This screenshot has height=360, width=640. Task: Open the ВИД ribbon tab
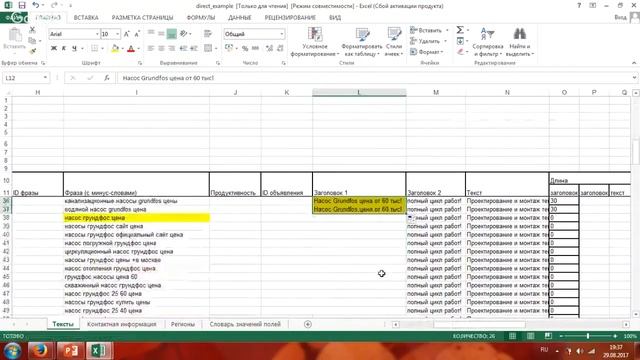coord(335,18)
